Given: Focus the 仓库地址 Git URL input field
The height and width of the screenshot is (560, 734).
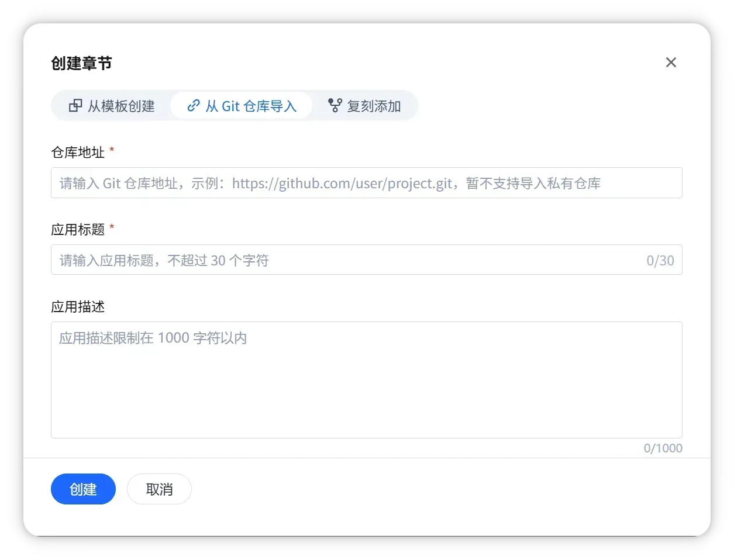Looking at the screenshot, I should (x=366, y=183).
